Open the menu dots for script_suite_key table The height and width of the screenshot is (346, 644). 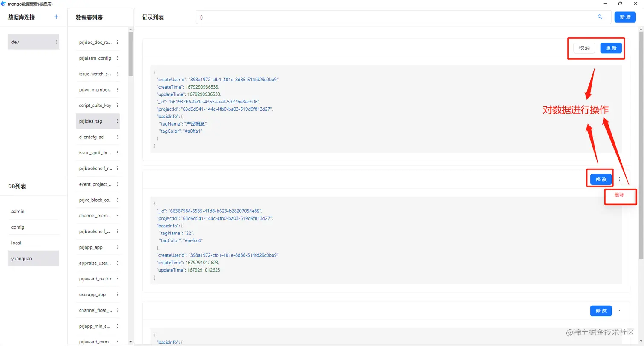(x=117, y=106)
